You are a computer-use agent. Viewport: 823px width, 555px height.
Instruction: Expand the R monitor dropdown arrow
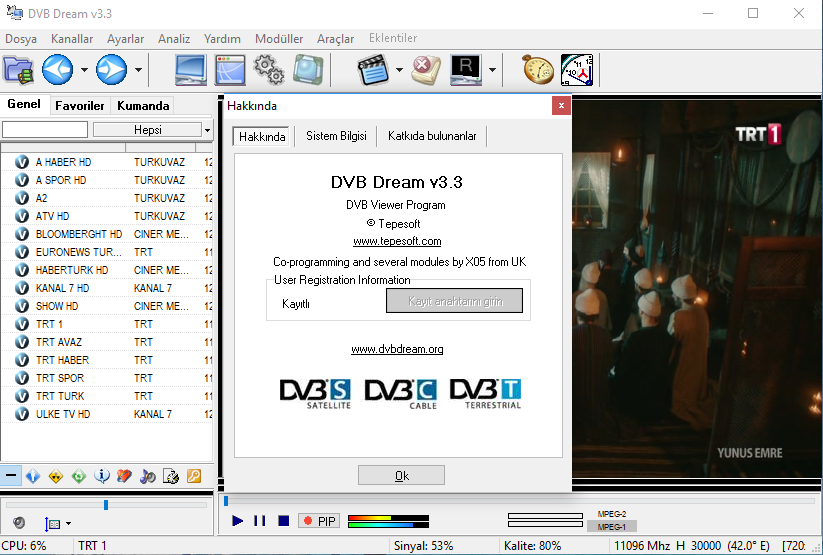coord(492,70)
